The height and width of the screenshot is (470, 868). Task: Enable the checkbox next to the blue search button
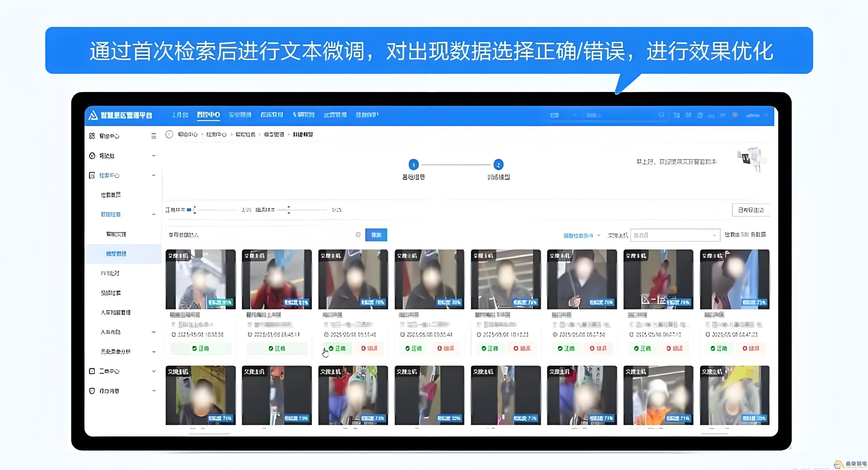[x=358, y=235]
